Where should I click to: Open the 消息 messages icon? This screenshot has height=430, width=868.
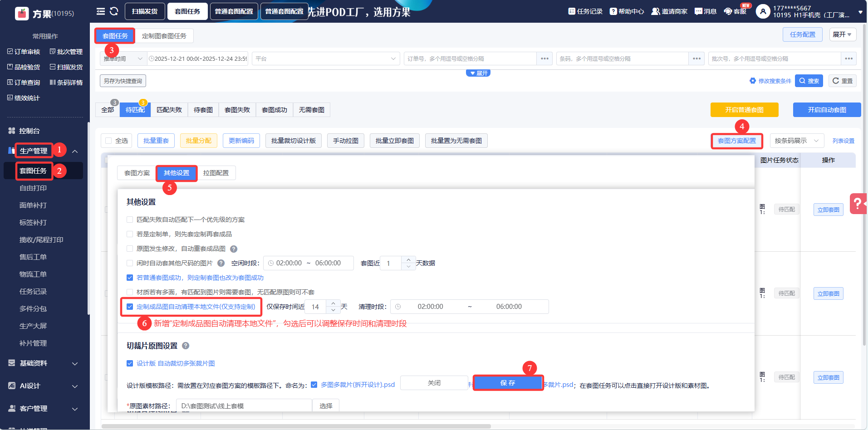coord(698,11)
